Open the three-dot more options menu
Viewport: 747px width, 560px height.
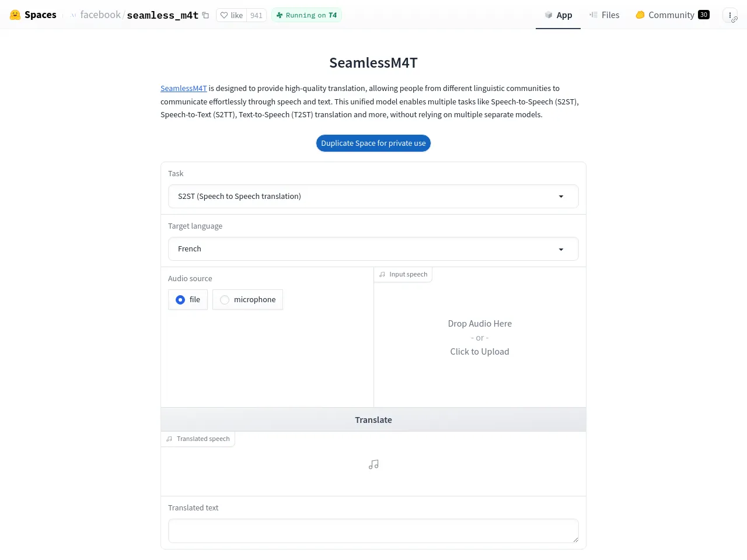[730, 16]
